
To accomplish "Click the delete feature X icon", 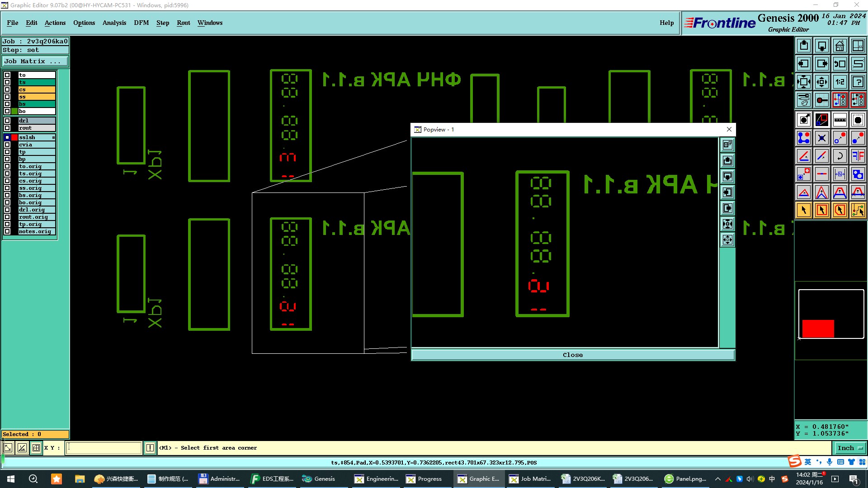I will [x=821, y=138].
